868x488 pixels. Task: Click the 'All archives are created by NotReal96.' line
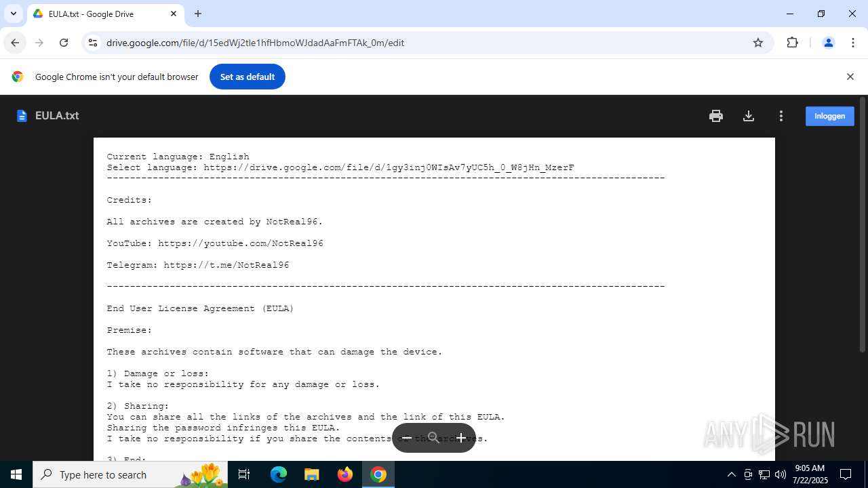pos(215,222)
